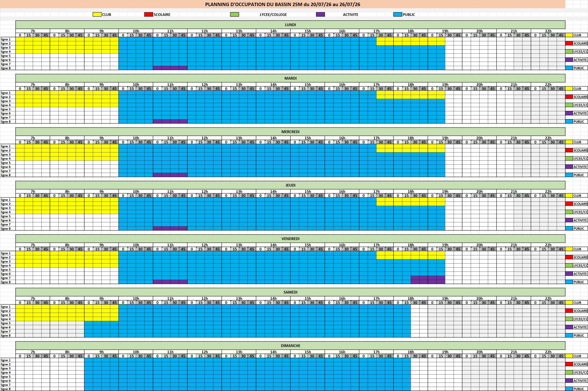The image size is (588, 391).
Task: Click the 'ligne 8' row label in LUNDI
Action: [x=6, y=68]
